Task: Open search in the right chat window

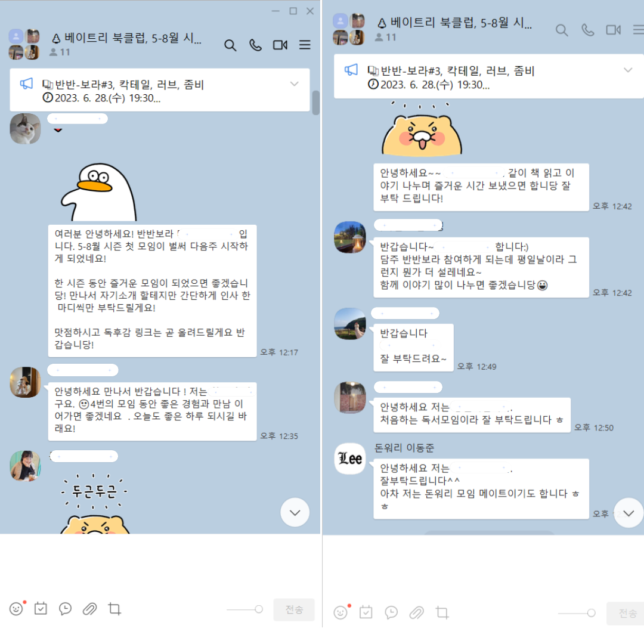Action: click(x=562, y=30)
